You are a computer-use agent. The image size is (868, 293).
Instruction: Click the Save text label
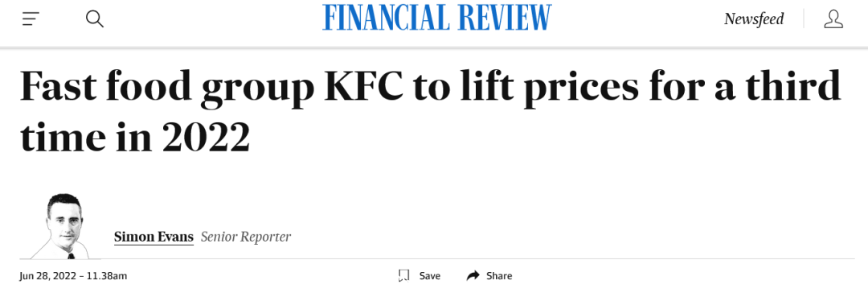(429, 276)
